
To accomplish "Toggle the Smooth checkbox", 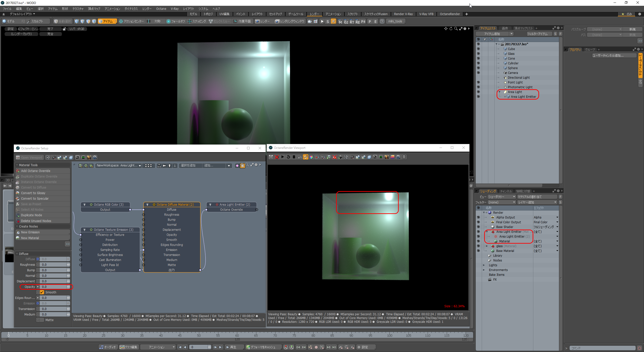I will [x=42, y=292].
